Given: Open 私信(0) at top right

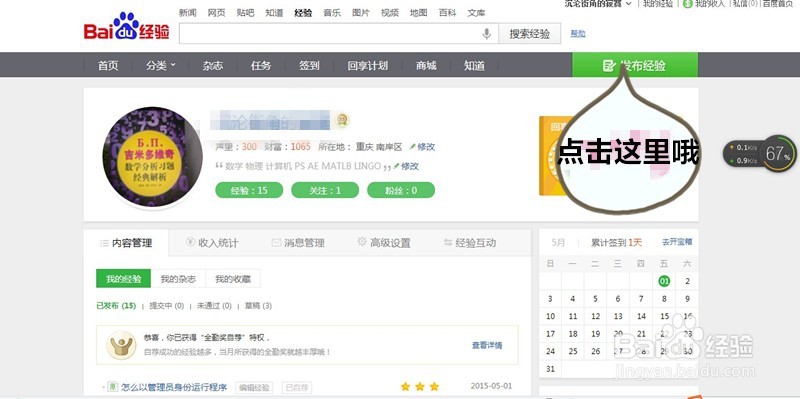Looking at the screenshot, I should pyautogui.click(x=745, y=4).
